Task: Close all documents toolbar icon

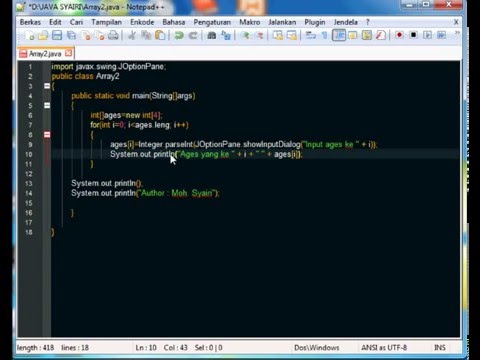Action: click(99, 35)
